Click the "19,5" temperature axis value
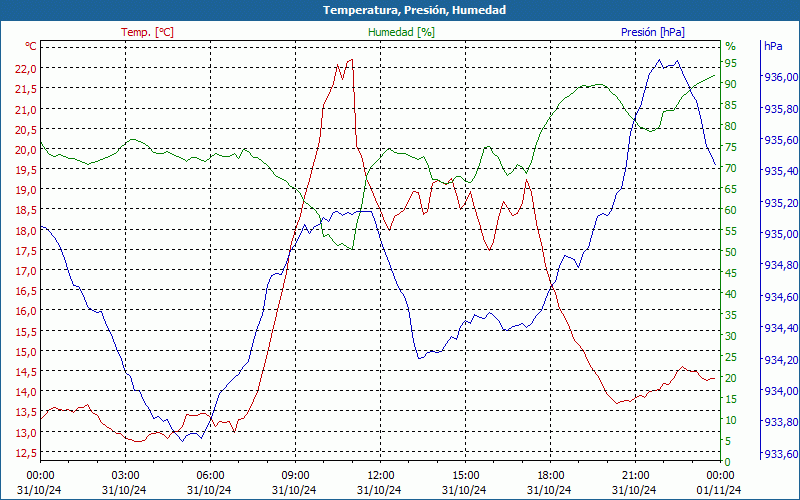Viewport: 800px width, 500px height. 25,170
